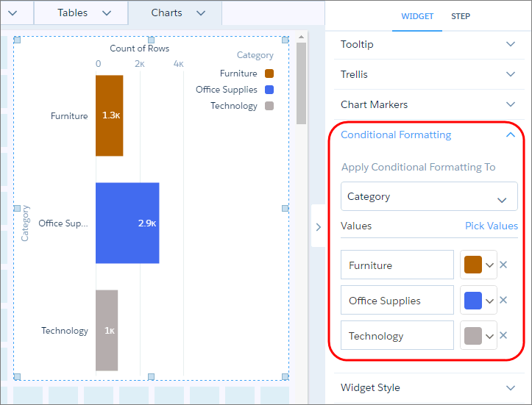This screenshot has height=405, width=532.
Task: Collapse the Conditional Formatting section
Action: pyautogui.click(x=511, y=135)
